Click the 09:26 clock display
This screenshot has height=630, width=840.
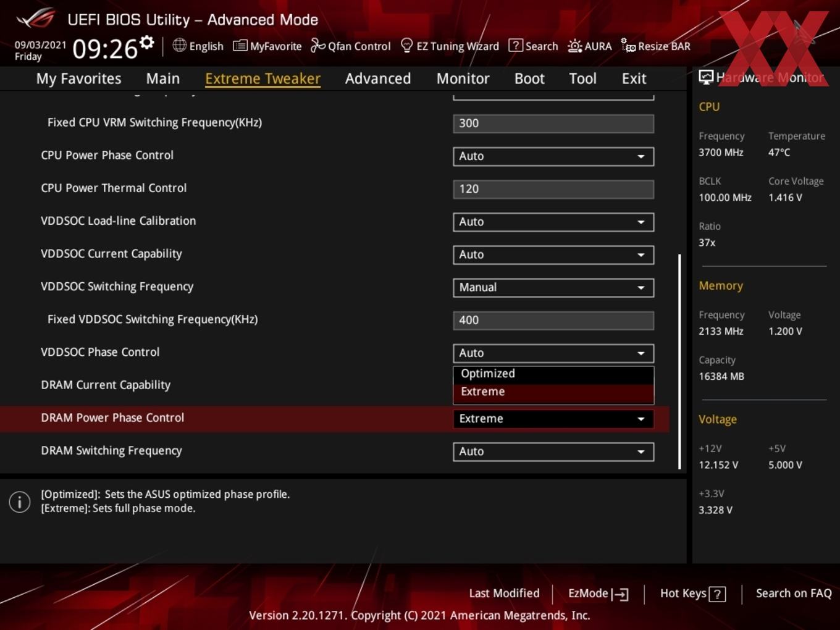click(x=105, y=48)
